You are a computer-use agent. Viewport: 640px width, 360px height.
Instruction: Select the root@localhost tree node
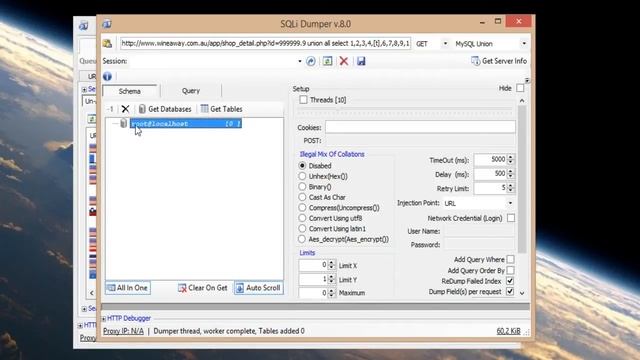coord(186,123)
